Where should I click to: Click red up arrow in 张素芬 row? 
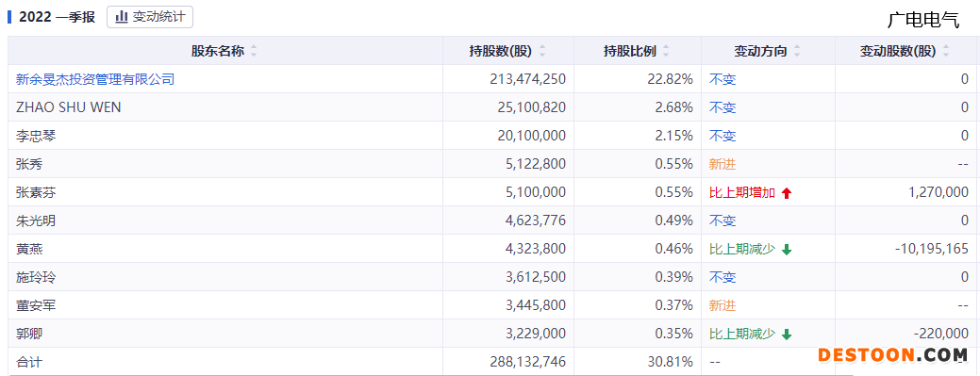(x=787, y=193)
